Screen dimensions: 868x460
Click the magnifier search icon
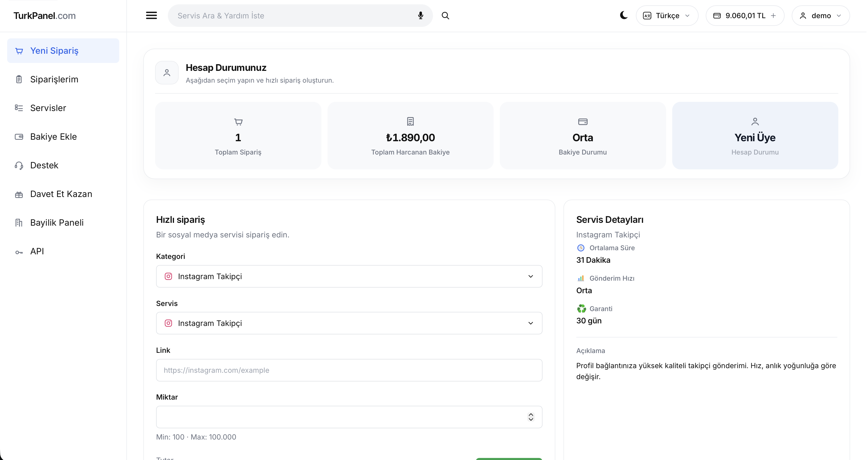[x=445, y=16]
